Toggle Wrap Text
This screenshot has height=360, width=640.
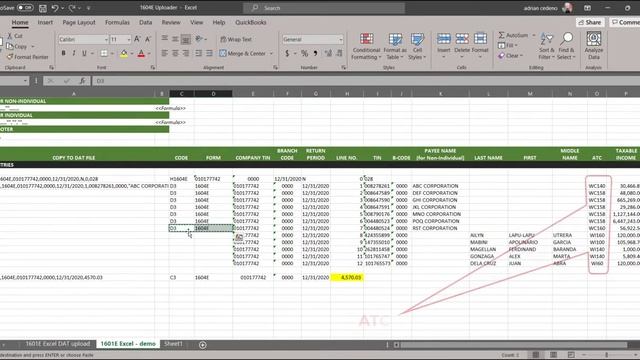click(236, 39)
